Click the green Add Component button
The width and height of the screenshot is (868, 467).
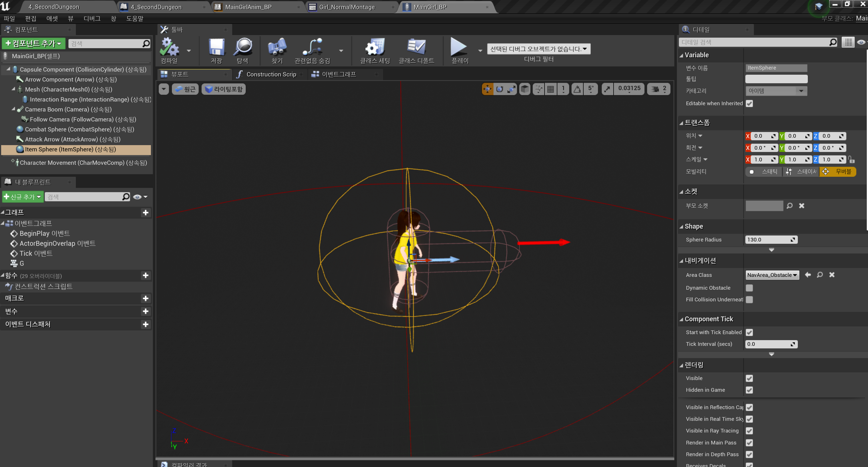(33, 43)
